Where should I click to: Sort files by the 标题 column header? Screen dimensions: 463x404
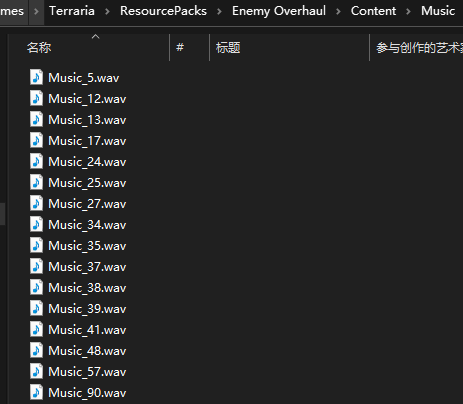pos(228,48)
